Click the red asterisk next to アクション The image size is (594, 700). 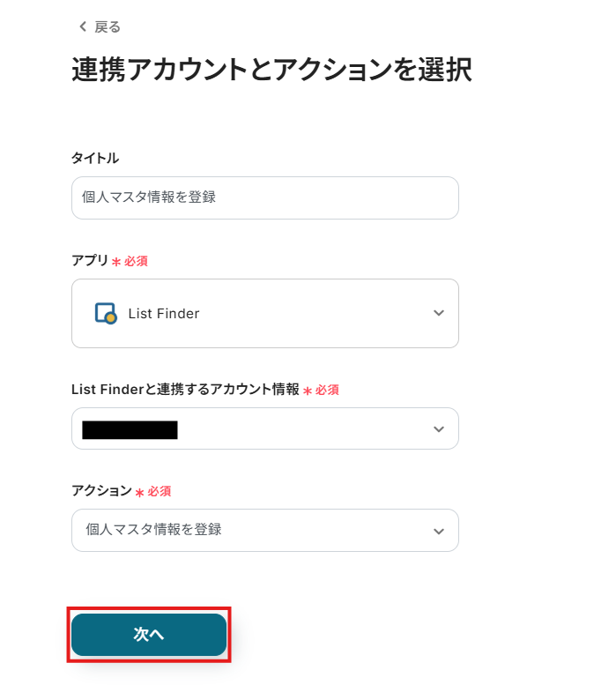click(139, 493)
